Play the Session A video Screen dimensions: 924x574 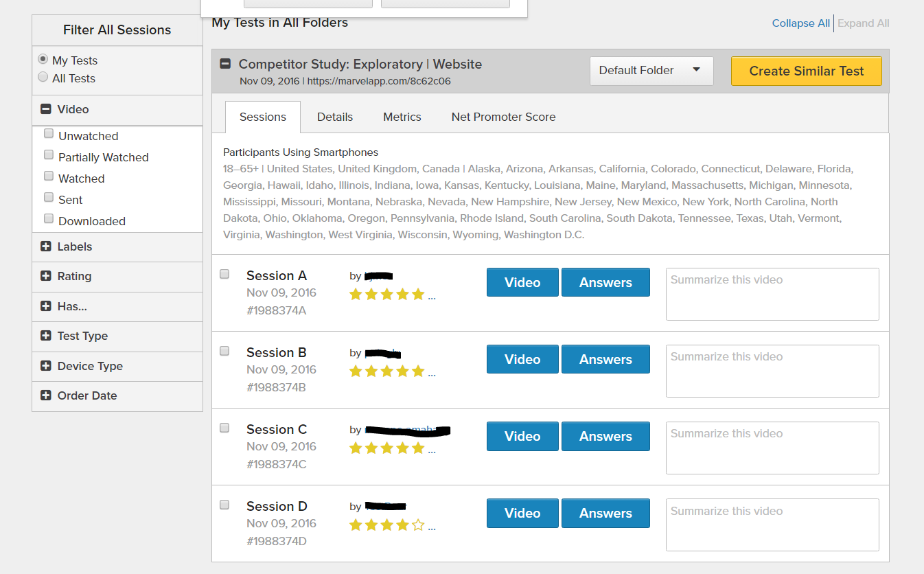click(522, 282)
